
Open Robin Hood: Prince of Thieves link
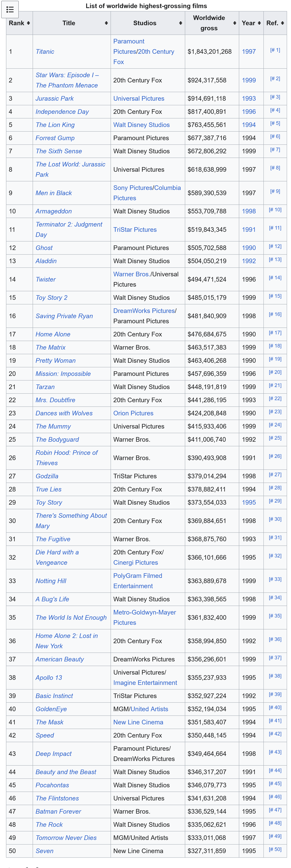click(x=67, y=458)
